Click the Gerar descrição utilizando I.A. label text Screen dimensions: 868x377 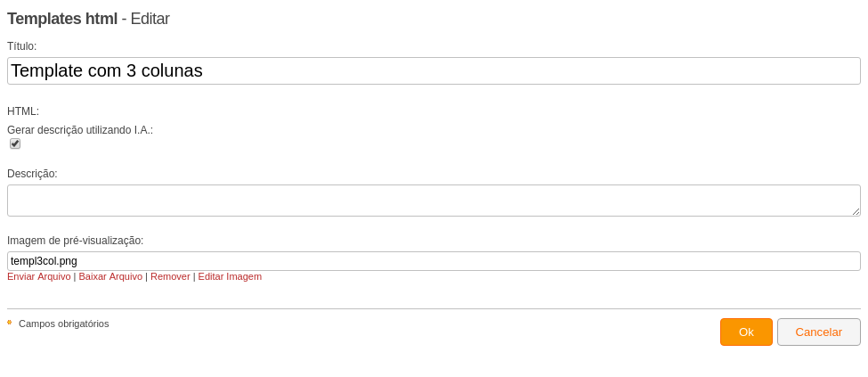tap(80, 130)
